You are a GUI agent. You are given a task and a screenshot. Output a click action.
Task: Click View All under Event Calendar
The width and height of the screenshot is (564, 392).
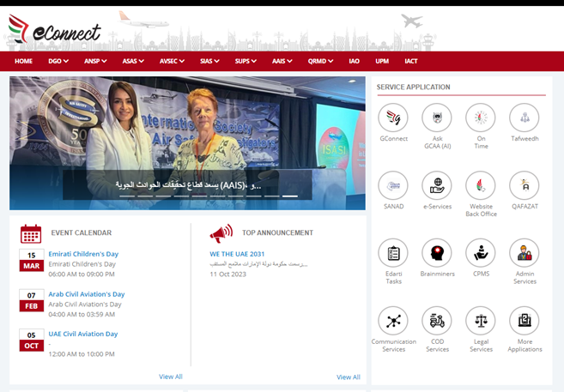coord(170,377)
